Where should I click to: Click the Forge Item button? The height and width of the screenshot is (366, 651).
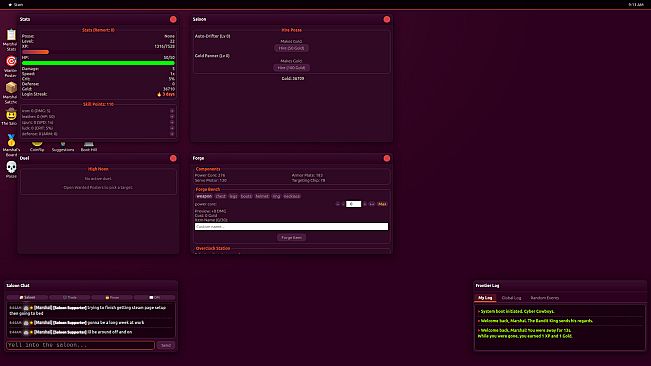click(291, 237)
